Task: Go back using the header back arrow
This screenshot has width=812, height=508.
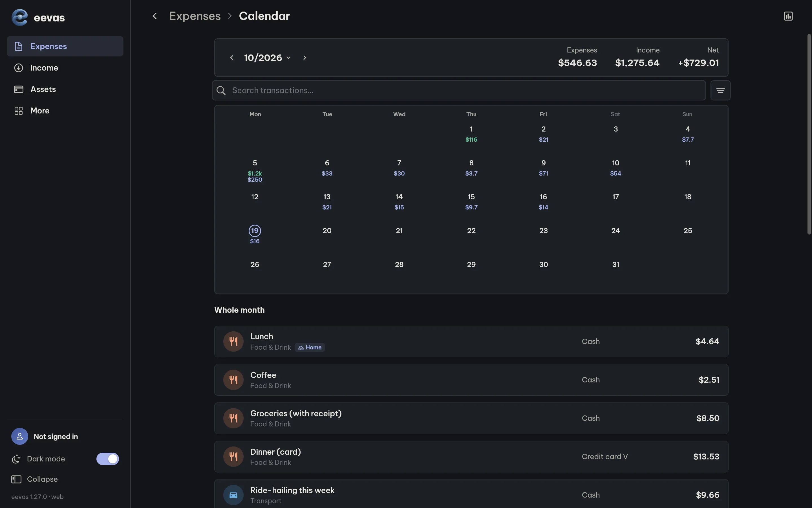Action: pyautogui.click(x=155, y=16)
